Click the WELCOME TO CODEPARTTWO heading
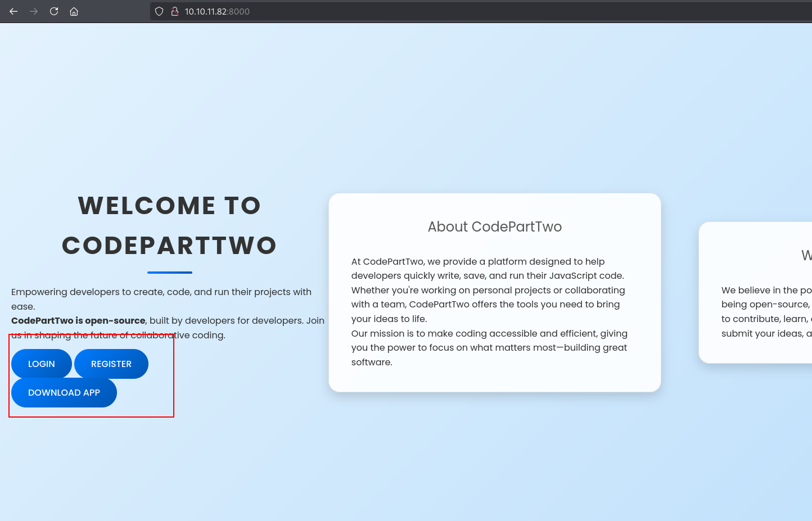The image size is (812, 521). (x=169, y=225)
